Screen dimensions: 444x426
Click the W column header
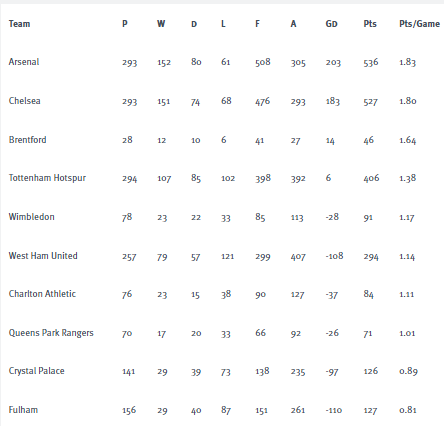(x=161, y=24)
